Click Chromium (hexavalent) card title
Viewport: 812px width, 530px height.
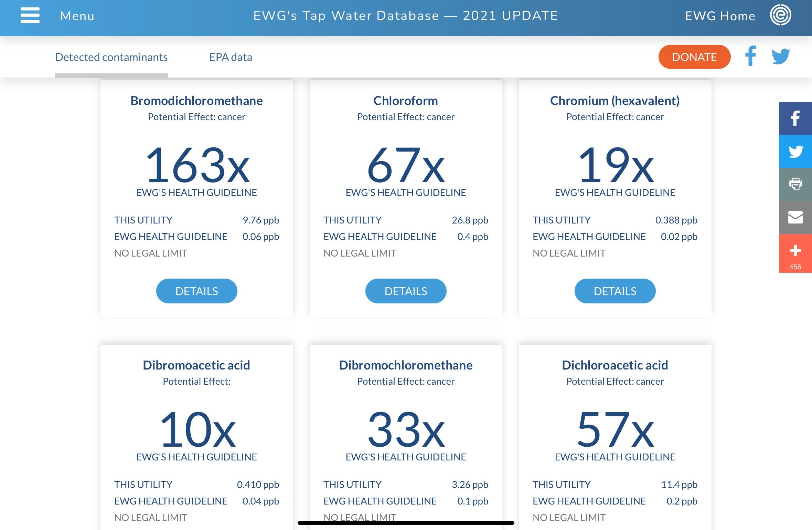[x=615, y=101]
